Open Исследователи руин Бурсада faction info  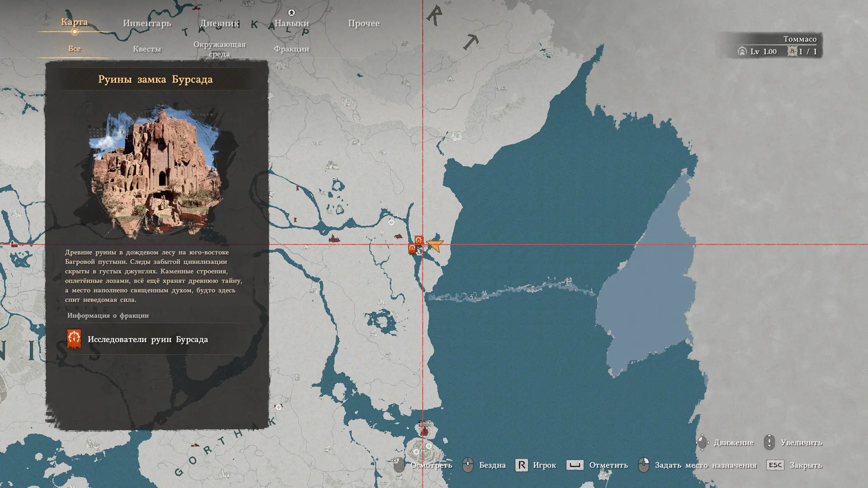click(148, 339)
